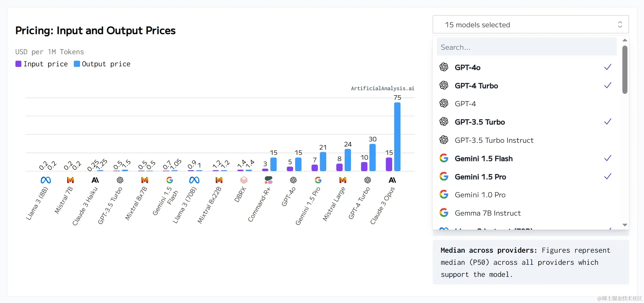The image size is (644, 303).
Task: Click the Command-R+ input price bar (3)
Action: pyautogui.click(x=265, y=169)
